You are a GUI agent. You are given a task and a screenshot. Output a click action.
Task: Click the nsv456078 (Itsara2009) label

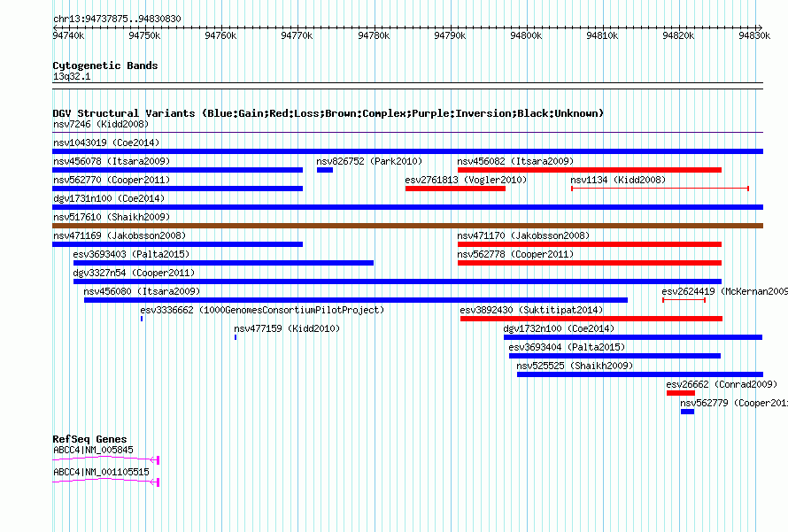pos(112,161)
